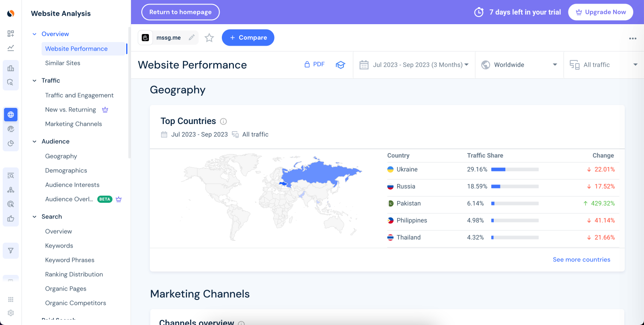The image size is (644, 325).
Task: Edit the mssg.me domain with the pencil icon
Action: tap(191, 38)
